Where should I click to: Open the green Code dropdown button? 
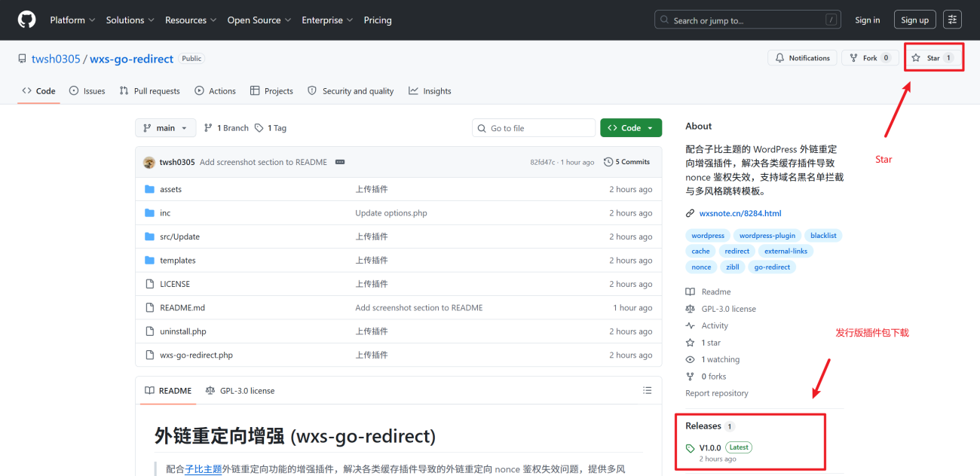[631, 128]
